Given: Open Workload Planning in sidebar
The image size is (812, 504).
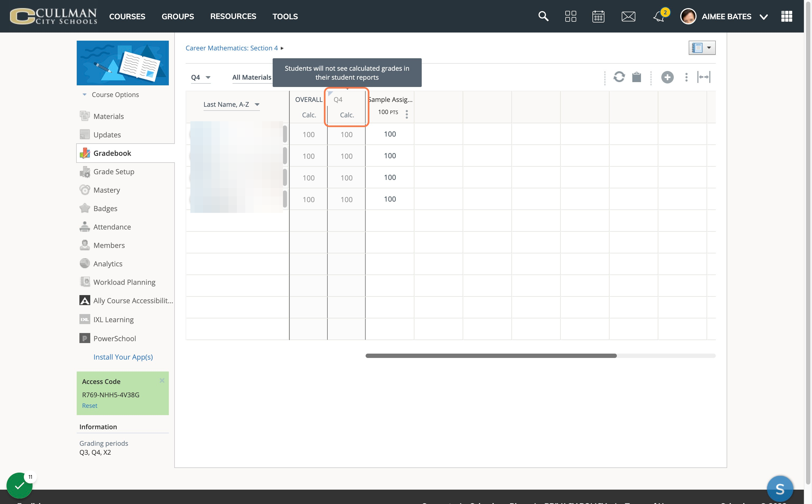Looking at the screenshot, I should (124, 282).
